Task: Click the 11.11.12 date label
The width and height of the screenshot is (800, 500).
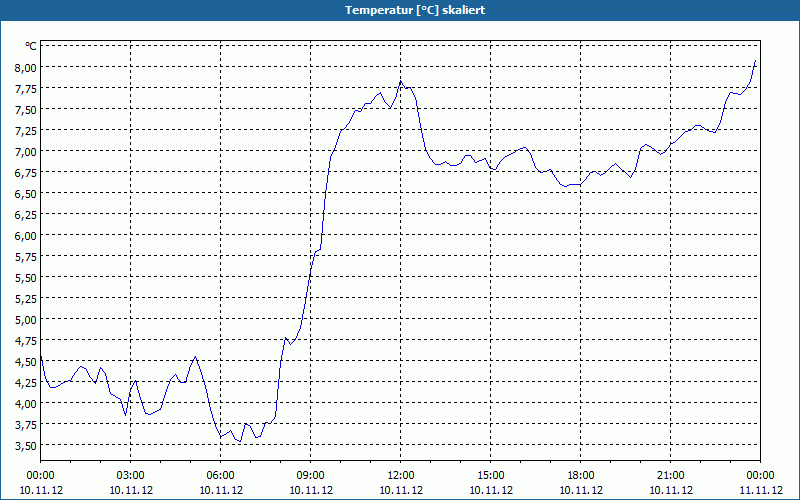Action: pos(761,490)
